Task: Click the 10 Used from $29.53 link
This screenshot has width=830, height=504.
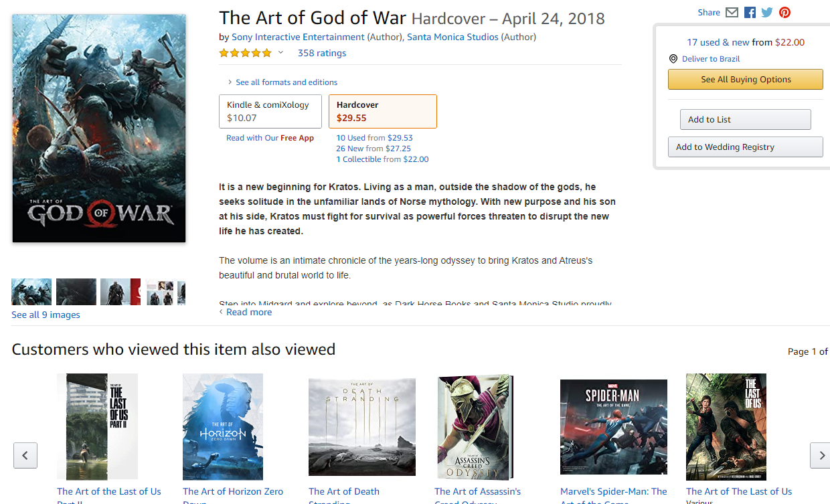Action: (374, 138)
